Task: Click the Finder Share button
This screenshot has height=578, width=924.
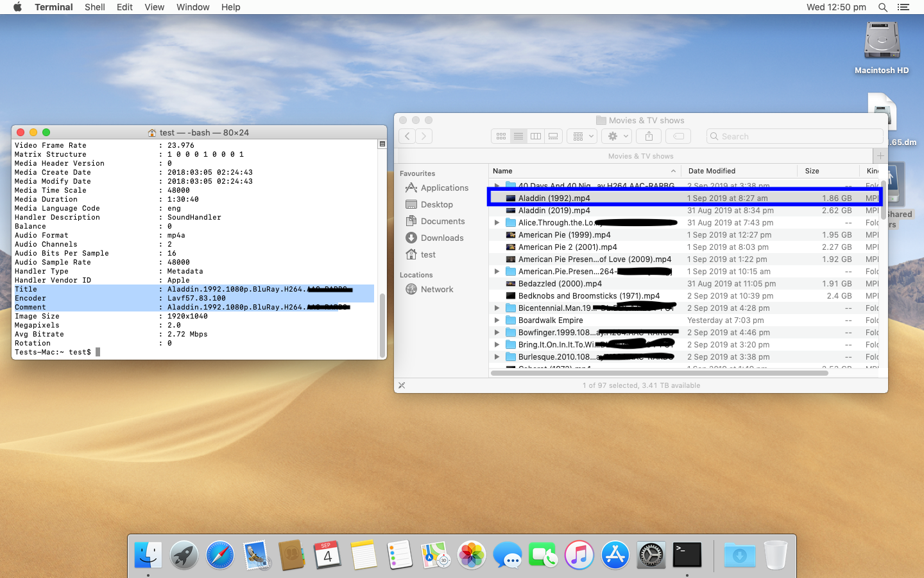Action: pyautogui.click(x=649, y=136)
